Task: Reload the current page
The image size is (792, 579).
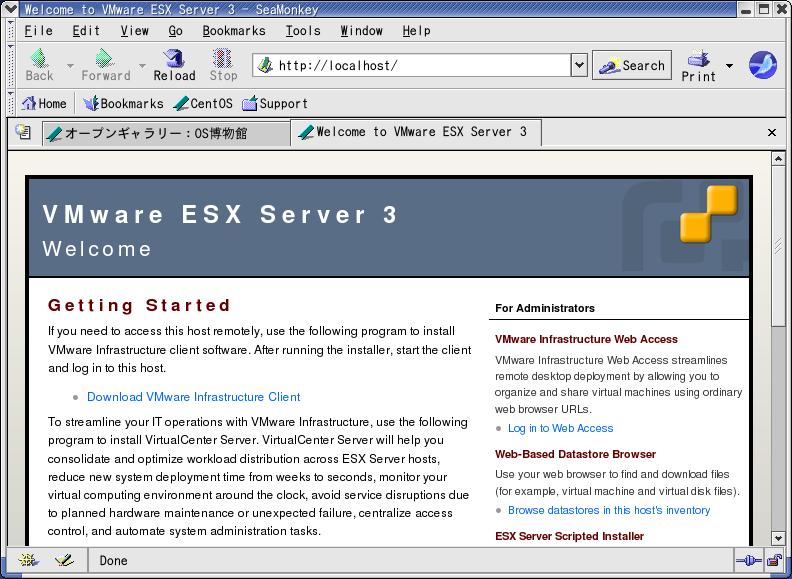Action: [x=174, y=65]
